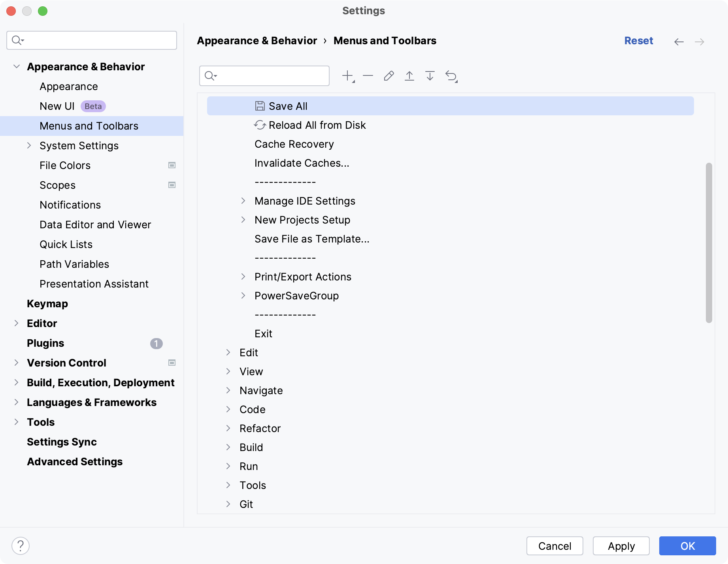Expand System Settings node

(29, 145)
